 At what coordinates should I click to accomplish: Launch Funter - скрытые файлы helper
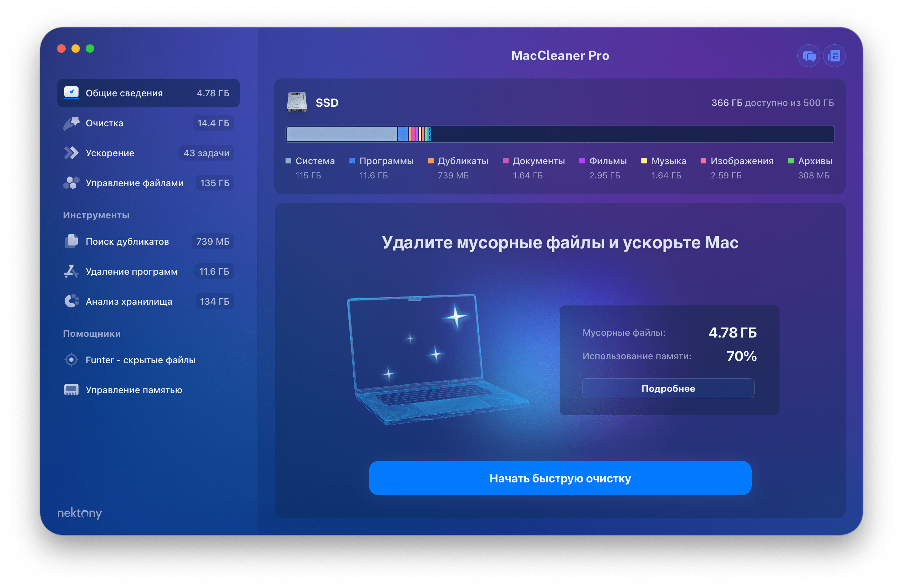(148, 360)
